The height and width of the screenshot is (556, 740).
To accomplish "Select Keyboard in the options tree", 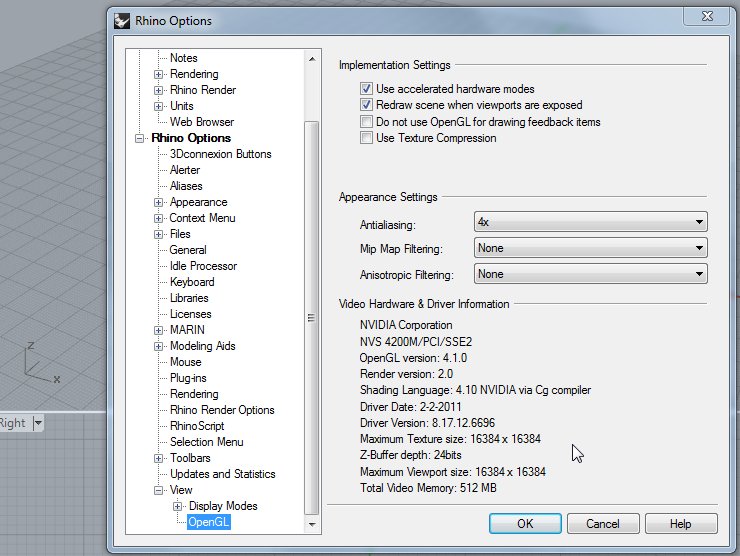I will coord(192,282).
